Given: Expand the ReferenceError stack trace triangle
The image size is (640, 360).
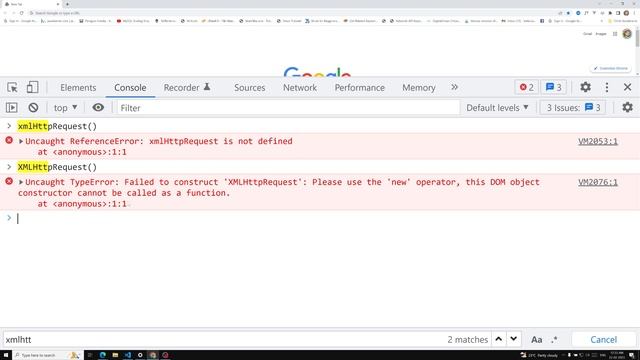Looking at the screenshot, I should click(21, 141).
